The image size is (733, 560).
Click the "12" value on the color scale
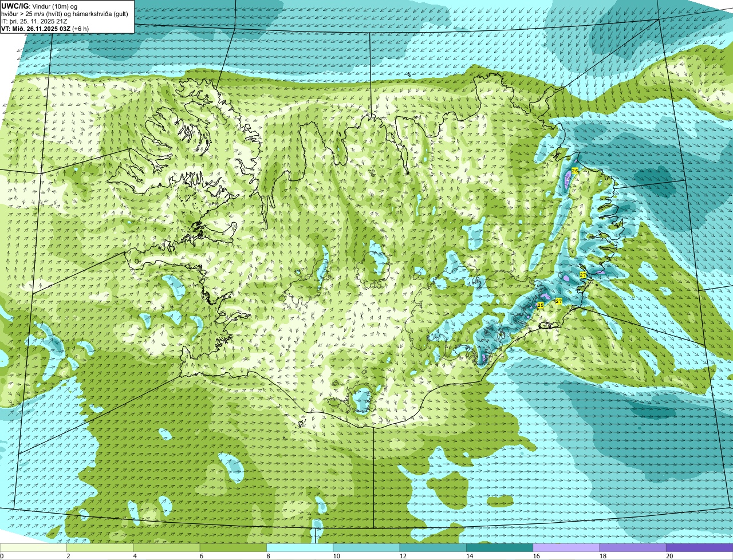(x=403, y=556)
